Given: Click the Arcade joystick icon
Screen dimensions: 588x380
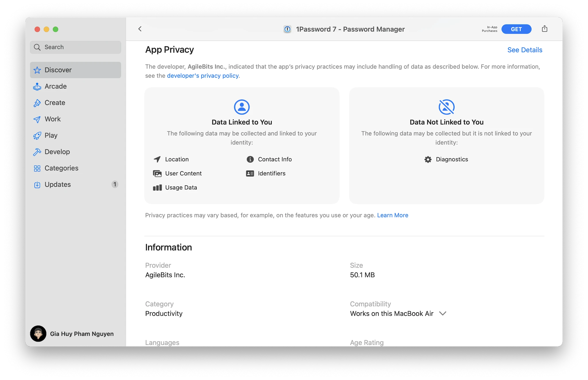Looking at the screenshot, I should click(x=37, y=87).
